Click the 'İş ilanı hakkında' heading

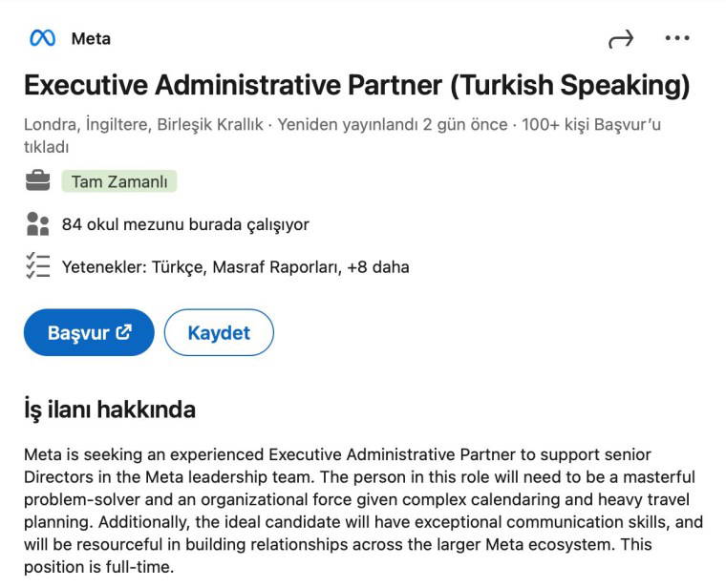click(110, 409)
